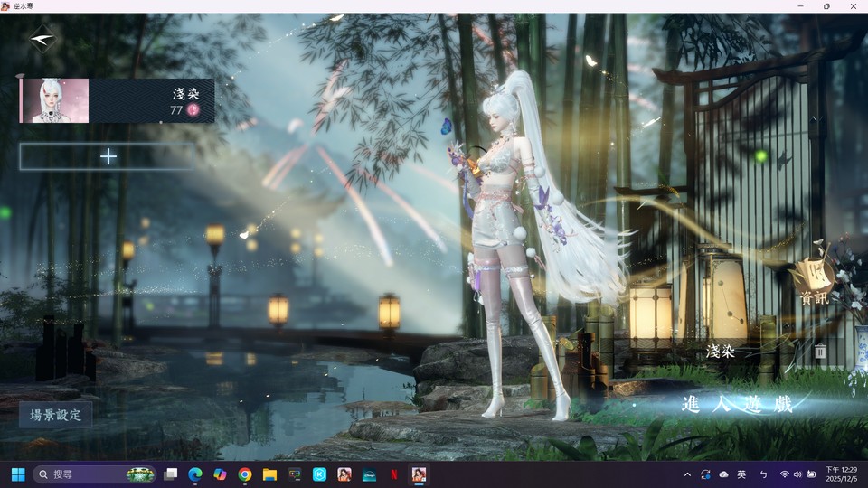Open the 場景設定 scene settings
The image size is (868, 488).
coord(56,415)
